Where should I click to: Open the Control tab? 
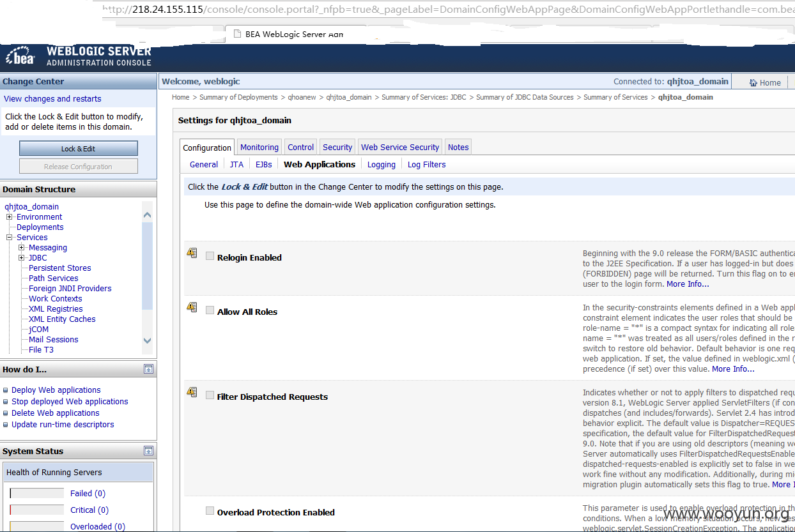pos(300,147)
